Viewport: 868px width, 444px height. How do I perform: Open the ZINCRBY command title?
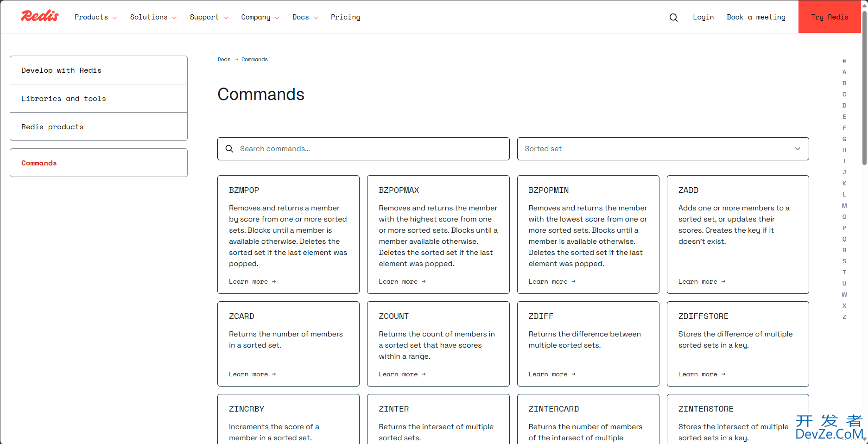(x=247, y=409)
